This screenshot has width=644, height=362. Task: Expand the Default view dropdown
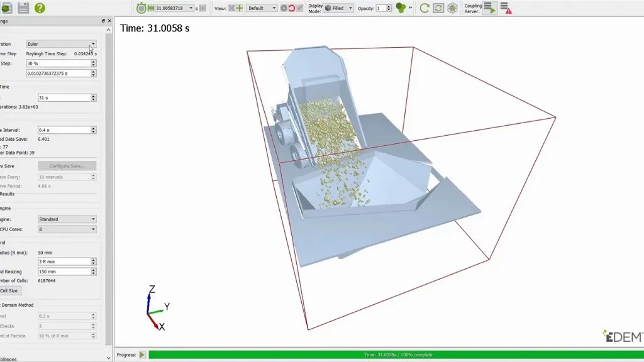(x=262, y=8)
